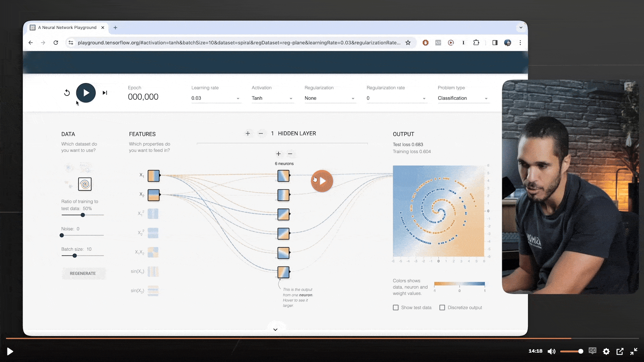
Task: Enable the X1 squared feature
Action: [153, 214]
